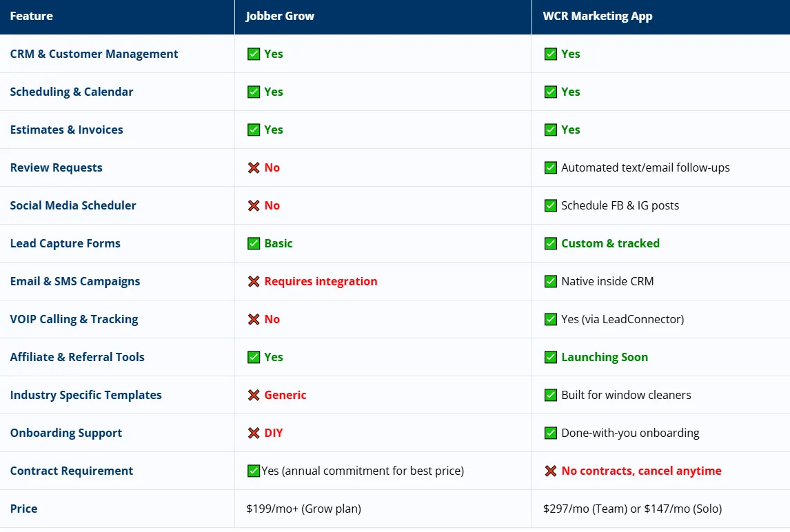Click the Schedule FB & IG posts text
Image resolution: width=790 pixels, height=532 pixels.
620,205
